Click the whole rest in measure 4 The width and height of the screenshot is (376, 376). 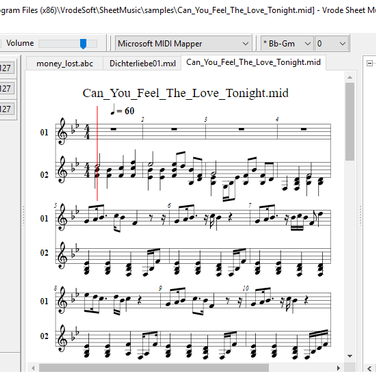point(304,129)
